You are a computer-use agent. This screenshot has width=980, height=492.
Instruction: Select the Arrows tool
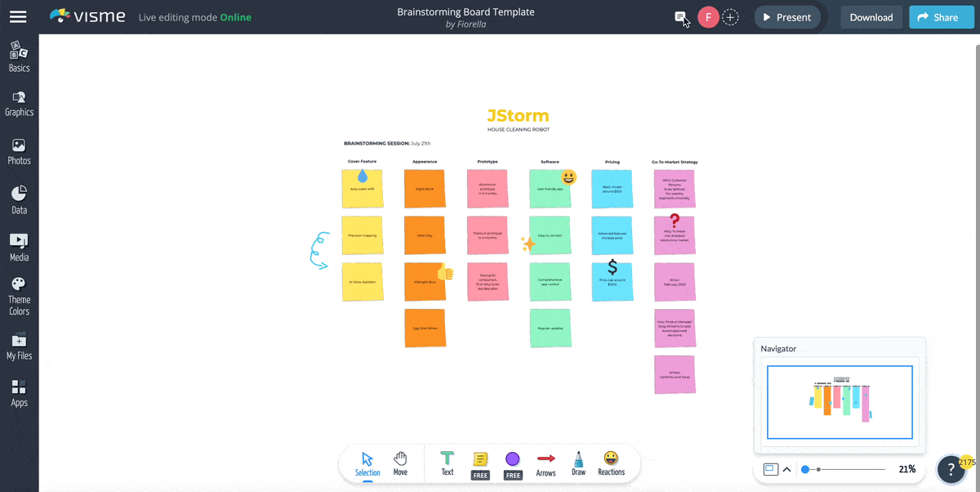pos(546,463)
